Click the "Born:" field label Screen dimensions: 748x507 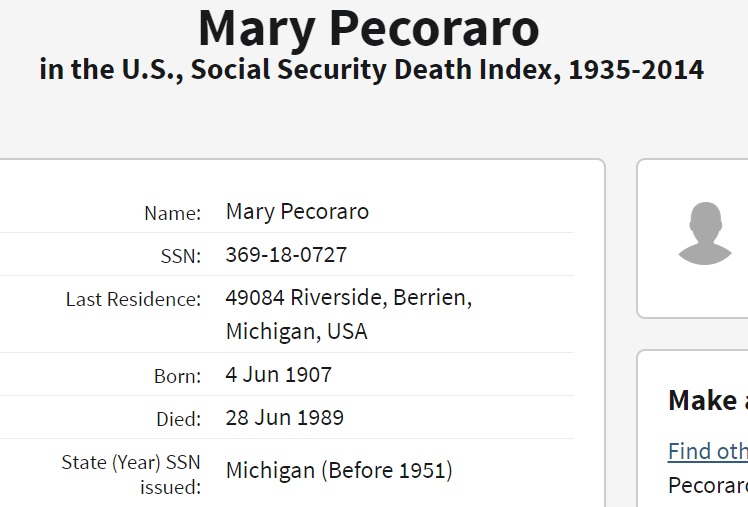(x=178, y=376)
